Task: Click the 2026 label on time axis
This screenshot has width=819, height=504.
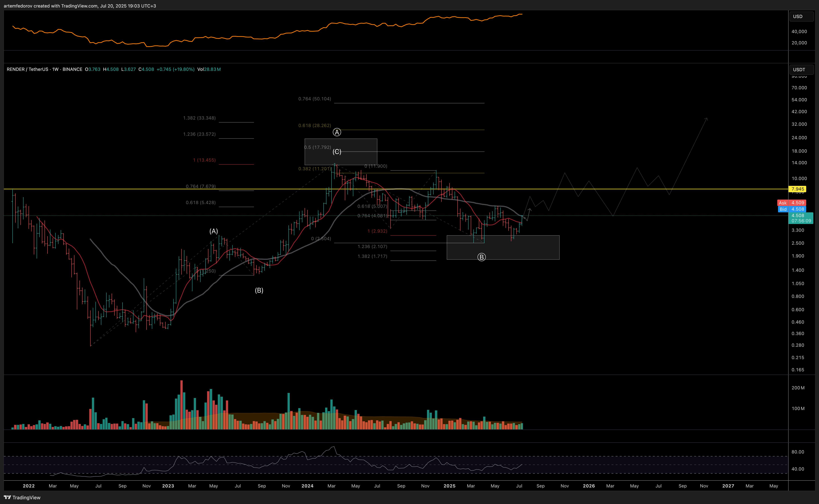Action: point(589,486)
